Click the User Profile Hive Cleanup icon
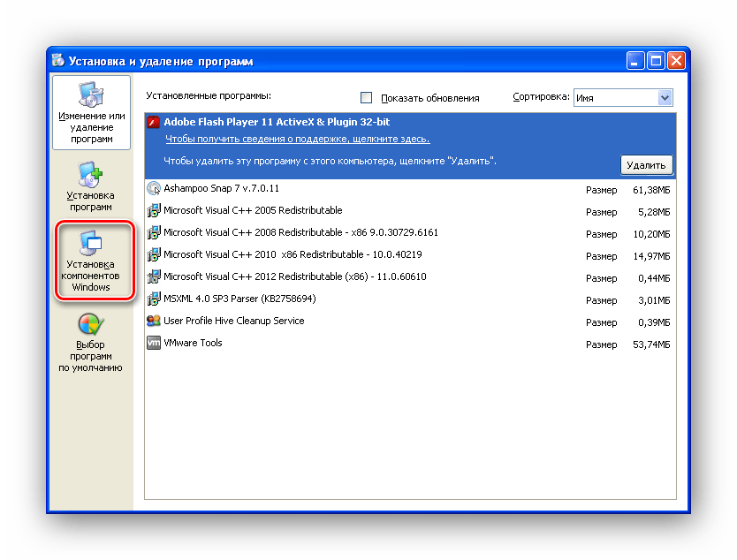 154,322
